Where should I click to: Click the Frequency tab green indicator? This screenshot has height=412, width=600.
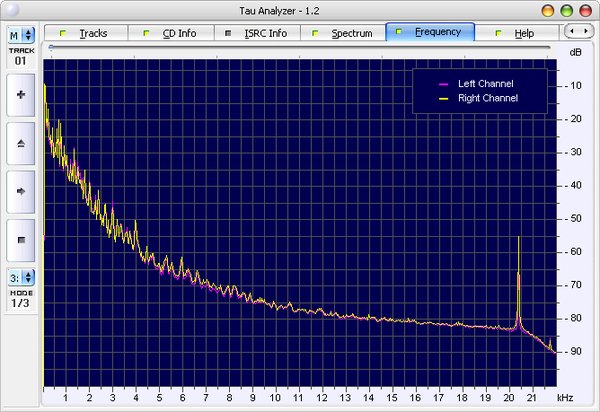(x=398, y=31)
